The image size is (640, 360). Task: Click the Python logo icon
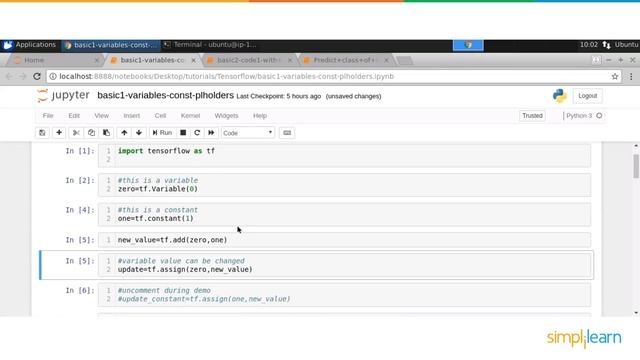point(560,96)
